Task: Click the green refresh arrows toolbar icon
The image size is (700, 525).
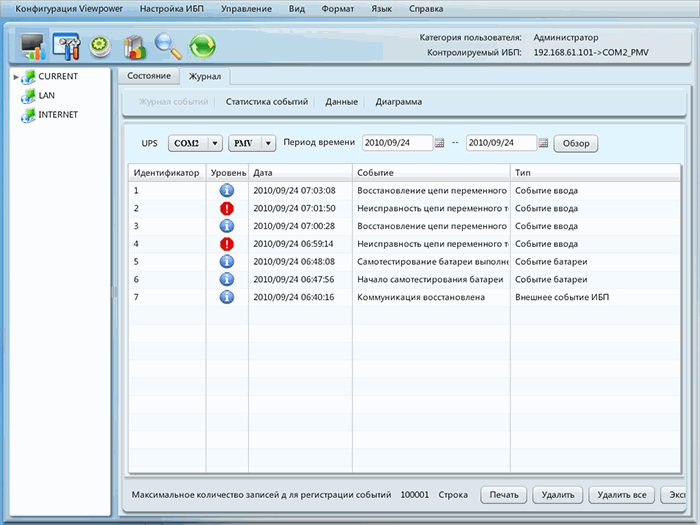Action: [203, 46]
